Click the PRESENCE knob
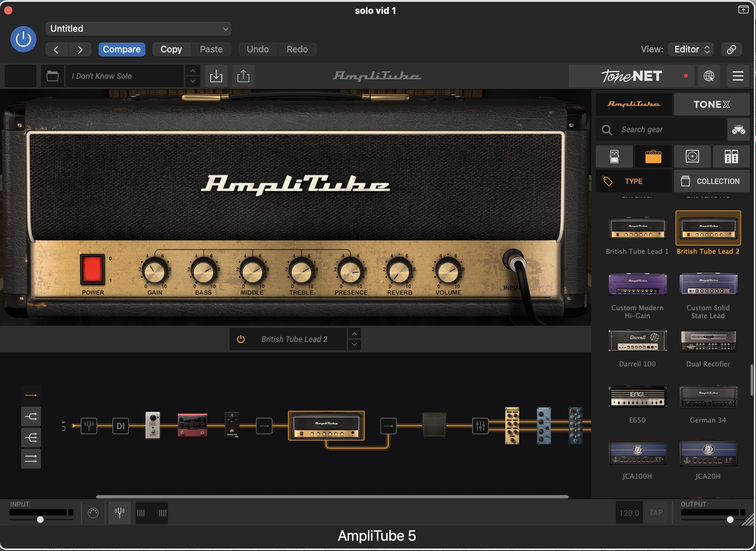The height and width of the screenshot is (551, 756). (x=350, y=272)
